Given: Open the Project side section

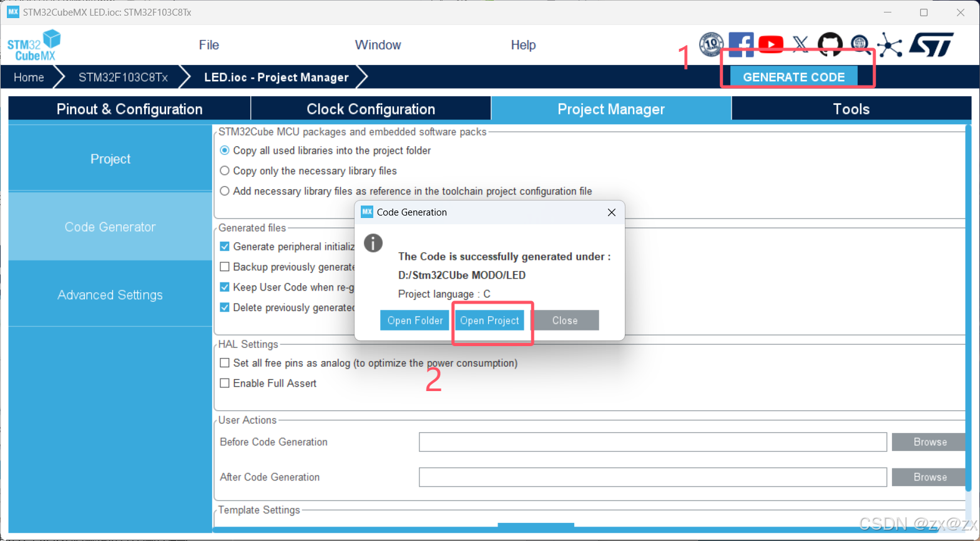Looking at the screenshot, I should click(110, 159).
